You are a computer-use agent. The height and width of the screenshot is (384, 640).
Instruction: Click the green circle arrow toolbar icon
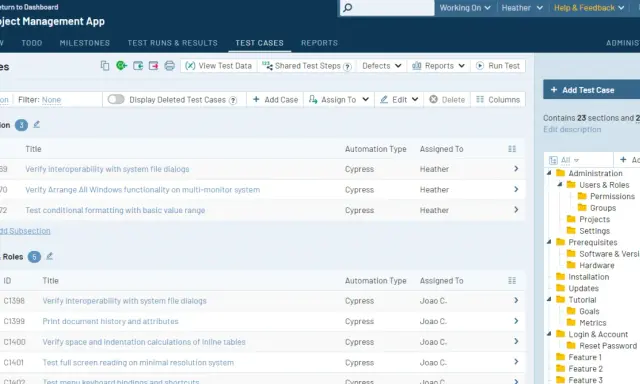click(x=121, y=65)
